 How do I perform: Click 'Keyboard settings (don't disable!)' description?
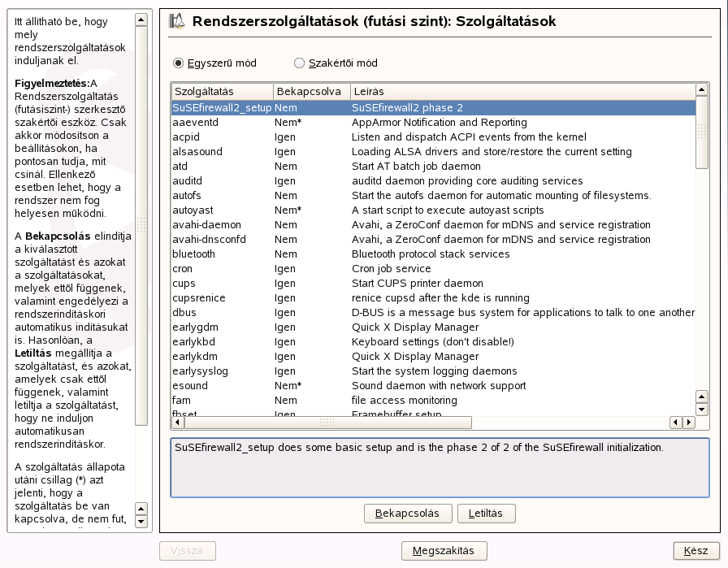coord(433,342)
